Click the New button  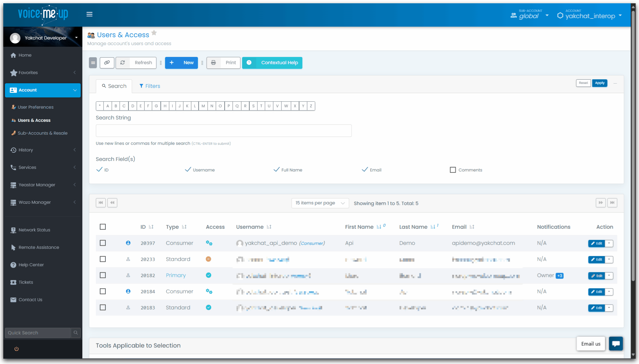(x=181, y=63)
